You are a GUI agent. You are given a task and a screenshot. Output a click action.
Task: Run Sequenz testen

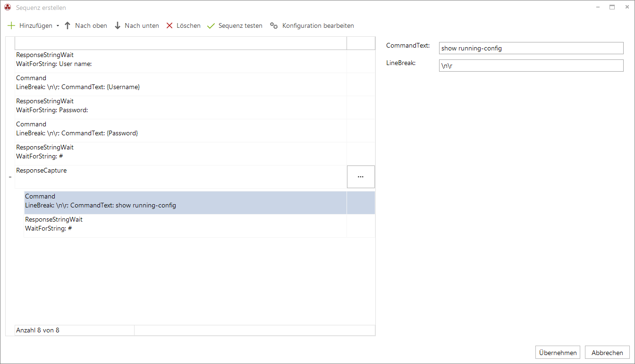tap(235, 25)
